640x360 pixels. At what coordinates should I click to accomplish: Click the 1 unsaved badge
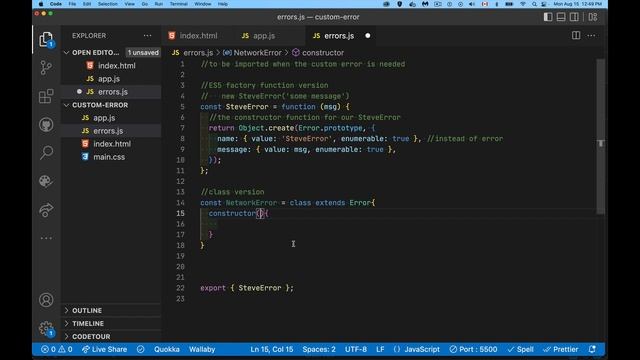[143, 53]
